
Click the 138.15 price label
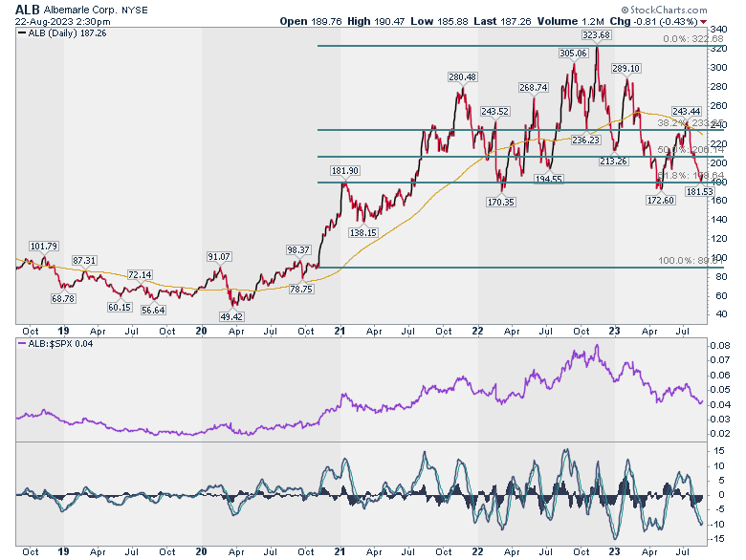pos(363,233)
